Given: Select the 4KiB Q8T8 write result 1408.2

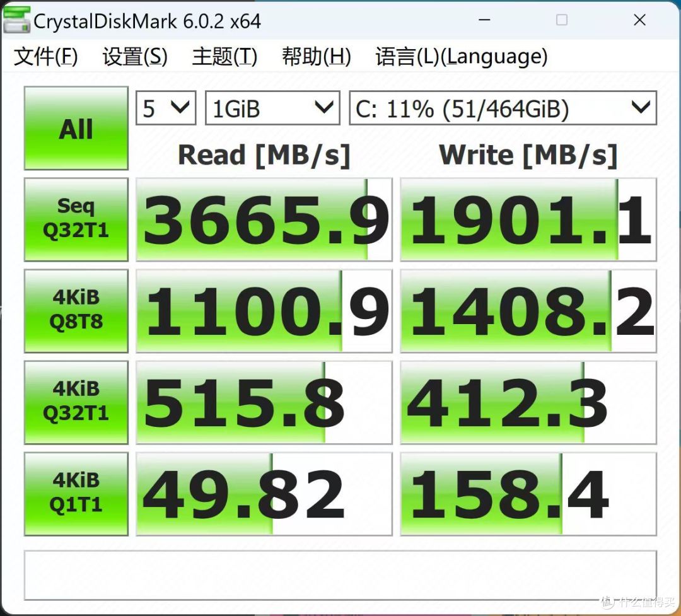Looking at the screenshot, I should pyautogui.click(x=528, y=311).
